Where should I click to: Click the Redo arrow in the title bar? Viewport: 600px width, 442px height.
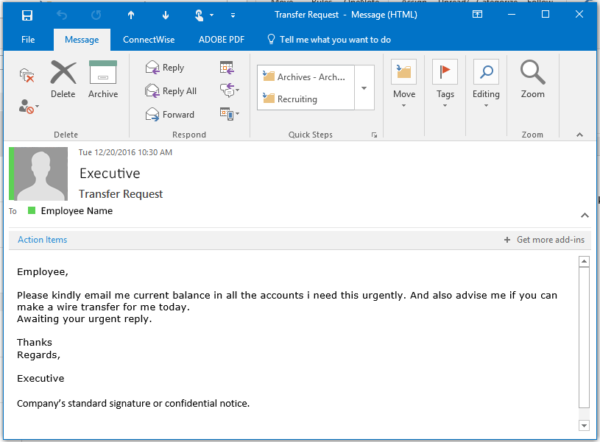[x=96, y=15]
